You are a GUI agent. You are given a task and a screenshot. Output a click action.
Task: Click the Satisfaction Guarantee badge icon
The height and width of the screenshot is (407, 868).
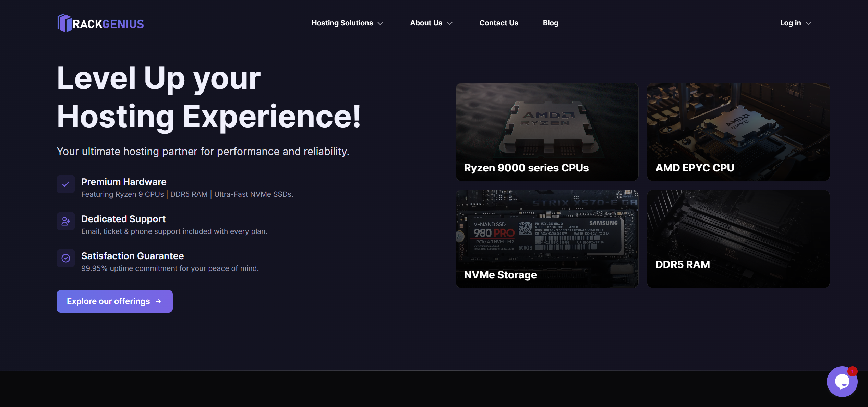(x=66, y=258)
